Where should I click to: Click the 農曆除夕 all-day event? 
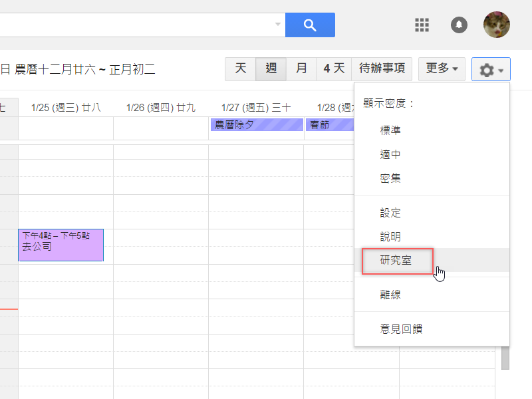point(257,125)
